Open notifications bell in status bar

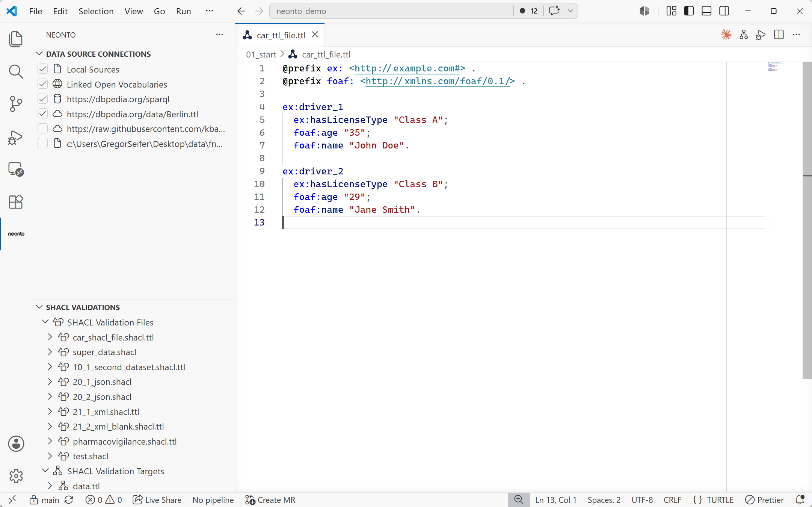tap(800, 499)
